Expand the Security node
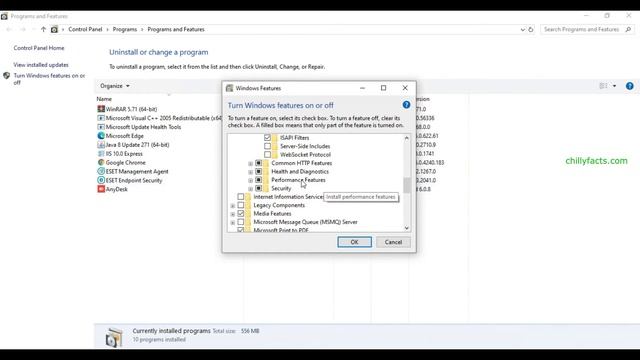The width and height of the screenshot is (640, 360). coord(251,189)
